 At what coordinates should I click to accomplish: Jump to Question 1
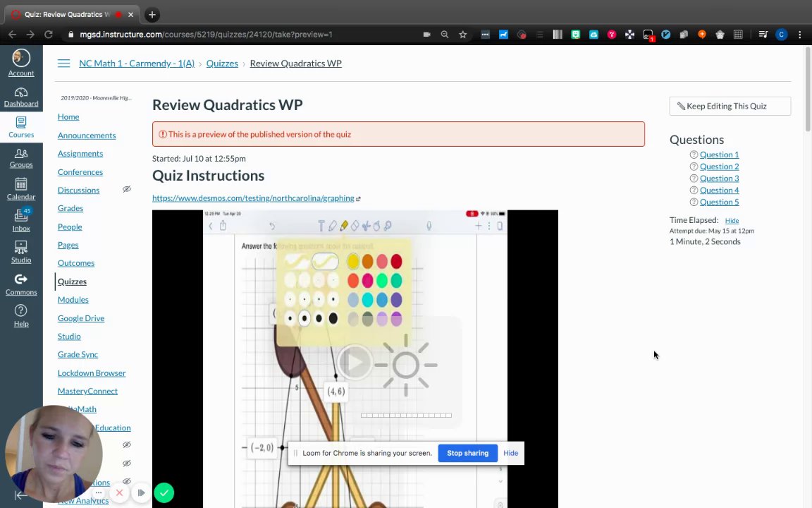(719, 155)
